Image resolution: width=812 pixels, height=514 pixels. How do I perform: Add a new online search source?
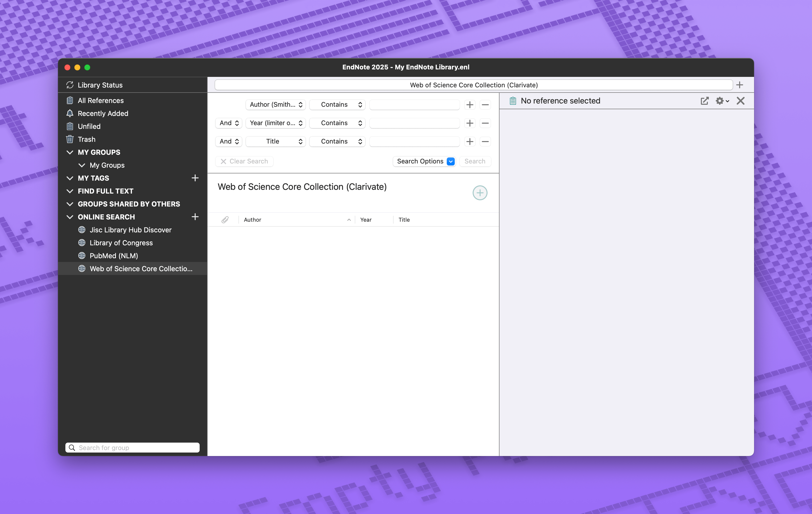tap(195, 217)
